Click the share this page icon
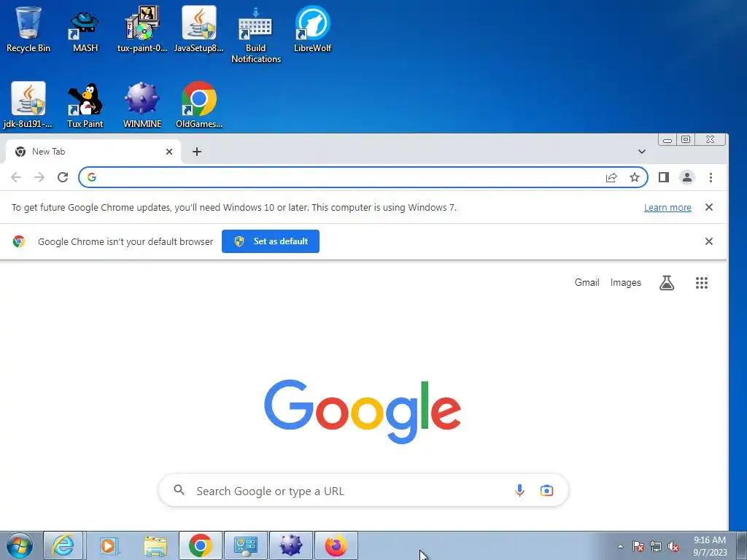This screenshot has width=747, height=560. (611, 178)
